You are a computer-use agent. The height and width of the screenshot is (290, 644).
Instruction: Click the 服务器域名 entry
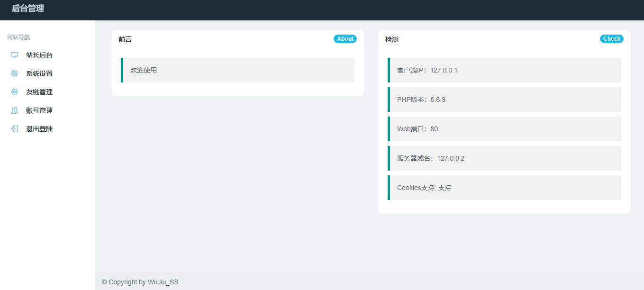[505, 158]
